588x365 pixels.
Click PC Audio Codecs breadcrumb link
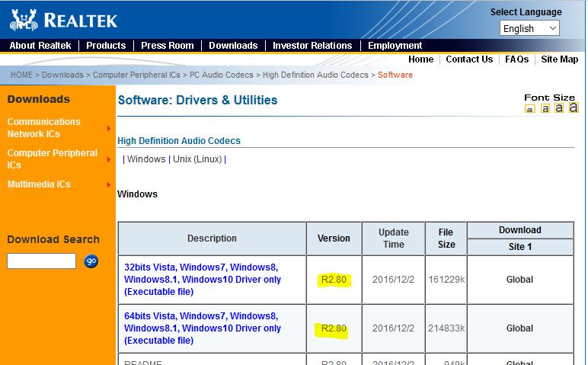(221, 75)
